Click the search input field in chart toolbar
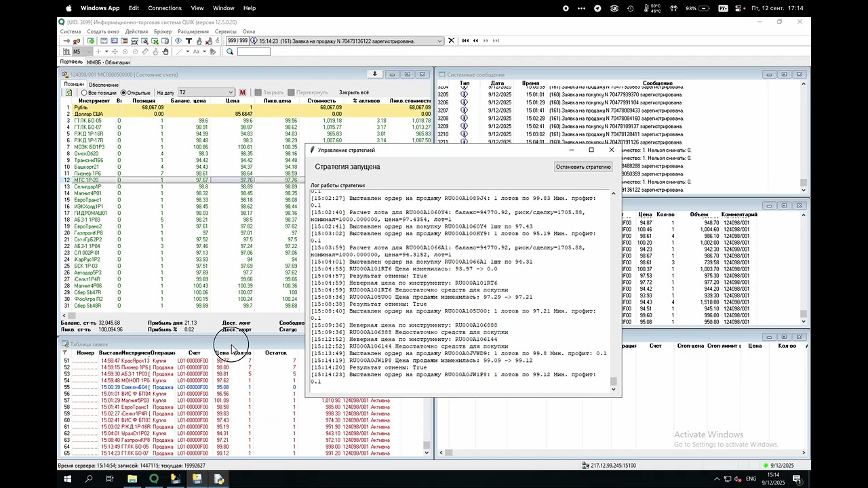Image resolution: width=868 pixels, height=488 pixels. (254, 52)
